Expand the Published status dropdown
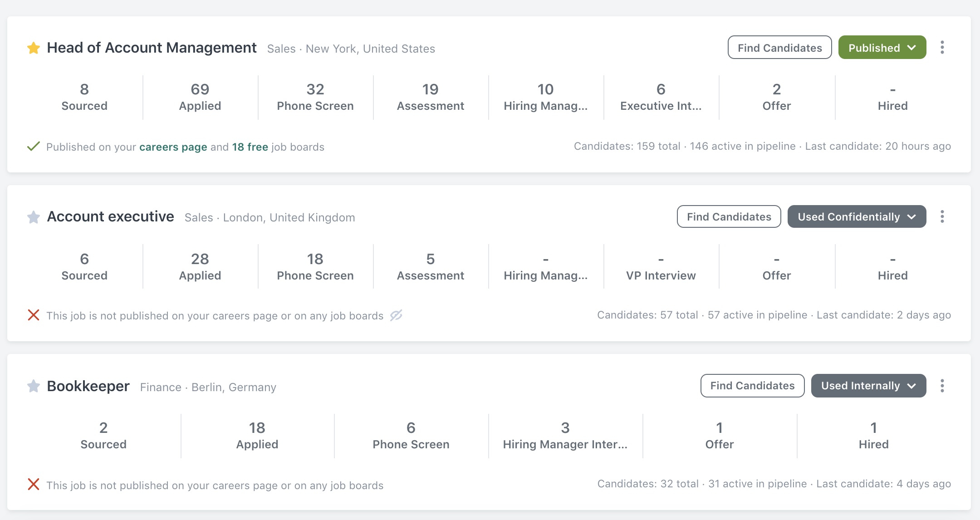 [x=882, y=47]
